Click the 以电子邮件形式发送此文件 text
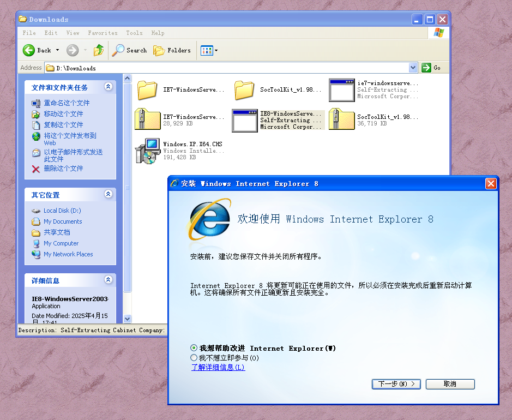 click(x=73, y=156)
